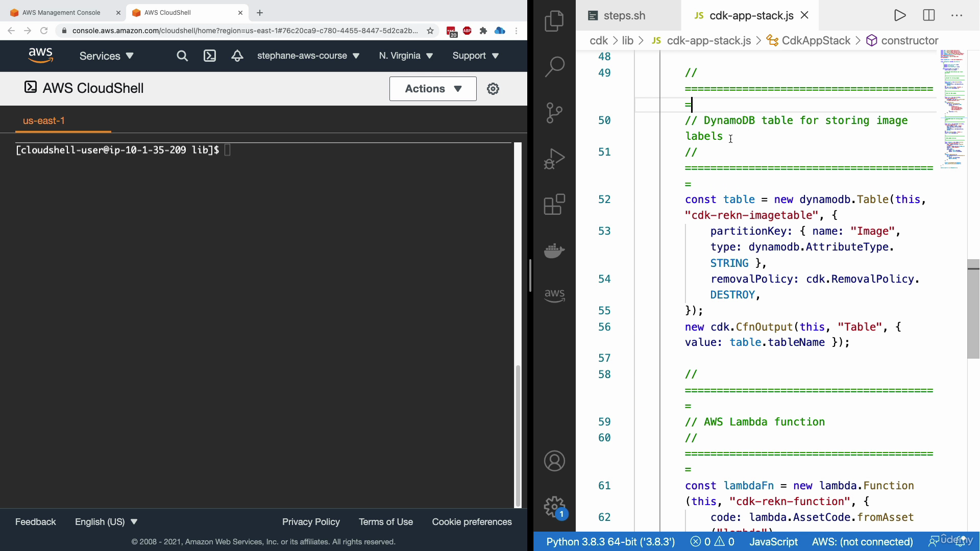This screenshot has height=551, width=980.
Task: Click the "cdk-rekn-imagetable" string in code
Action: pos(751,215)
